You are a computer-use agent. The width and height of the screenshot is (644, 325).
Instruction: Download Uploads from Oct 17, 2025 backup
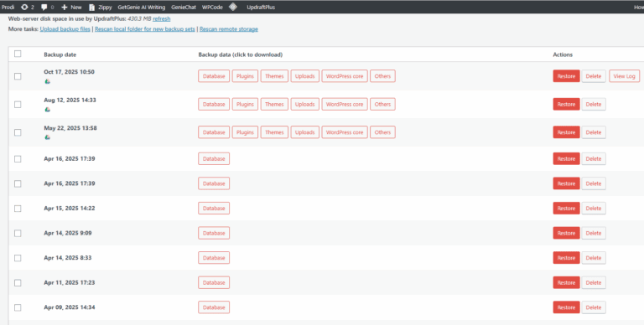point(305,76)
